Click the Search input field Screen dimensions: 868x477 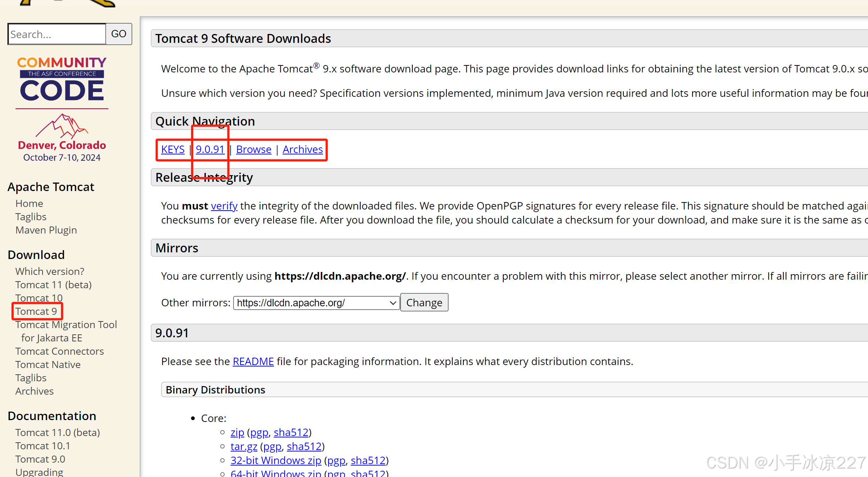(57, 34)
